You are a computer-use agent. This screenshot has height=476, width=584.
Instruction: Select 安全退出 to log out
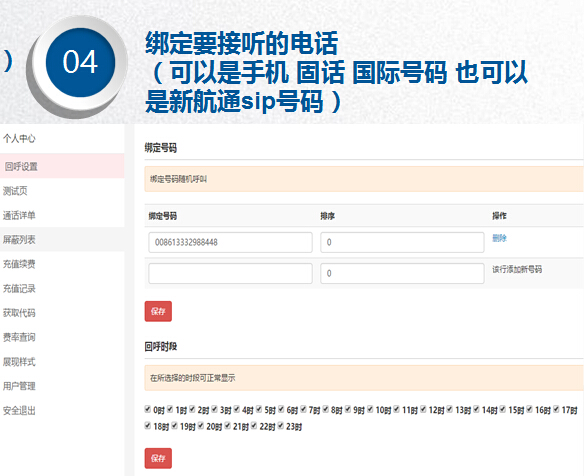(19, 410)
